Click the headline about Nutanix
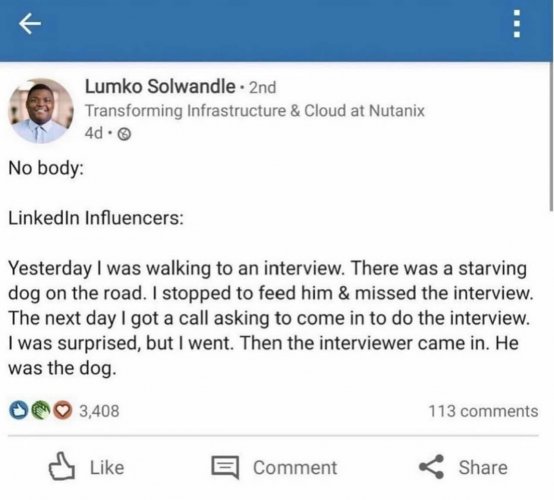554x500 pixels. click(x=254, y=111)
